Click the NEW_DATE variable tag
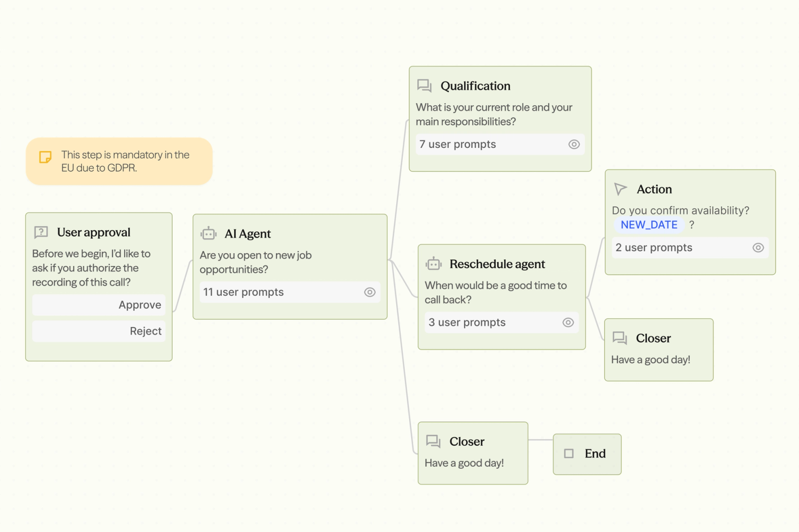 (x=649, y=225)
